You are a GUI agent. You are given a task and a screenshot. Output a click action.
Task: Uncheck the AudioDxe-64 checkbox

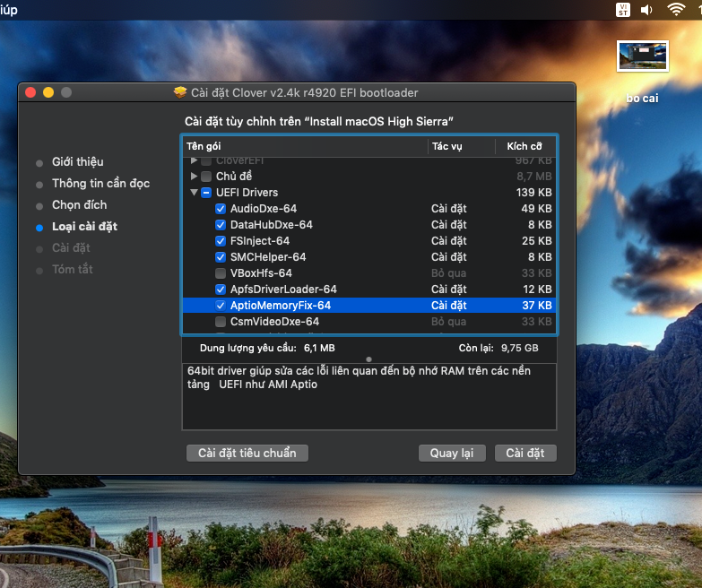[x=221, y=209]
